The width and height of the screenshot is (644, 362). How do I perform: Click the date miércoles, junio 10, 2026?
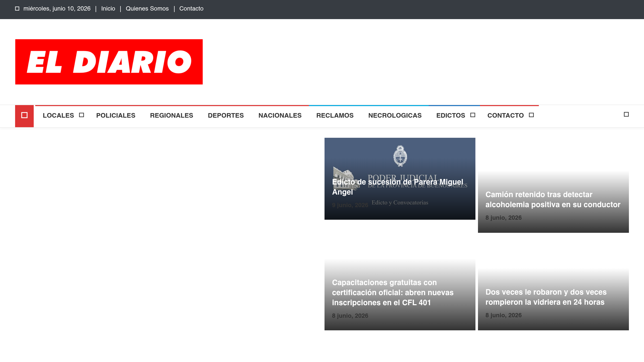click(x=57, y=9)
